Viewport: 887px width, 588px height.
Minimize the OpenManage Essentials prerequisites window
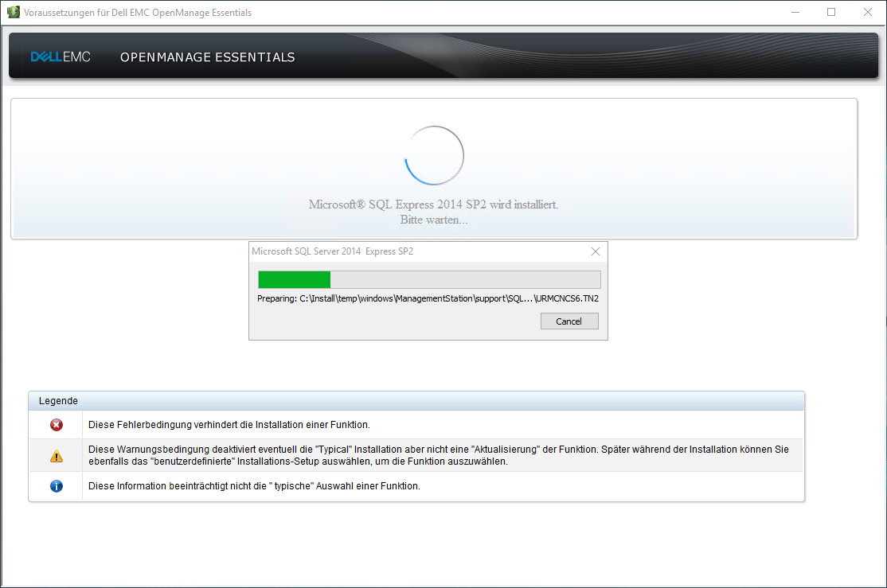tap(795, 12)
